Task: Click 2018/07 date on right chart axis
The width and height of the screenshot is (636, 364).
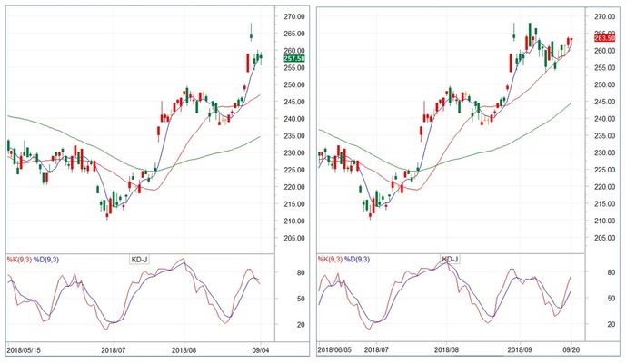Action: 376,349
